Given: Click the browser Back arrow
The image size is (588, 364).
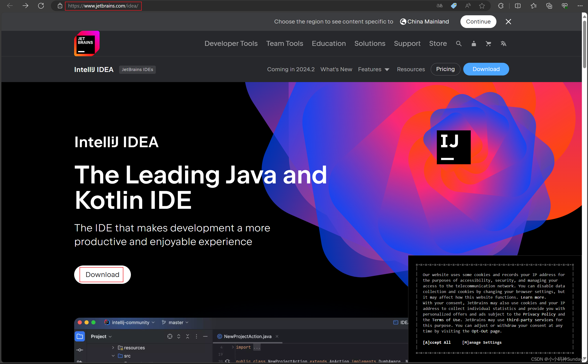Looking at the screenshot, I should pyautogui.click(x=10, y=6).
